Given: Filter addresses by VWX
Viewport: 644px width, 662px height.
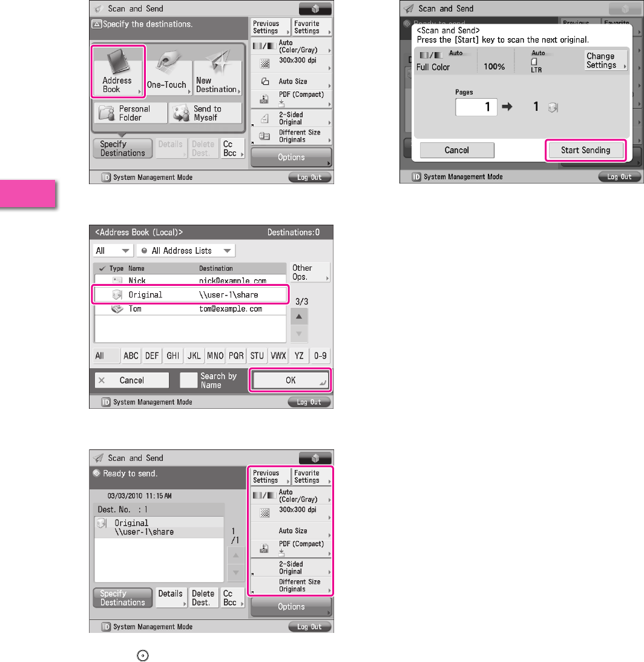Looking at the screenshot, I should click(278, 356).
